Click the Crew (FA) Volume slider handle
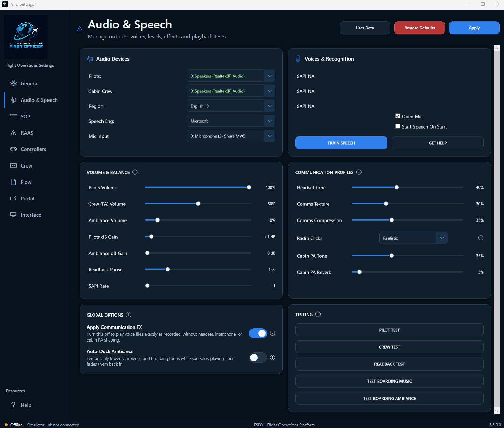 tap(198, 204)
